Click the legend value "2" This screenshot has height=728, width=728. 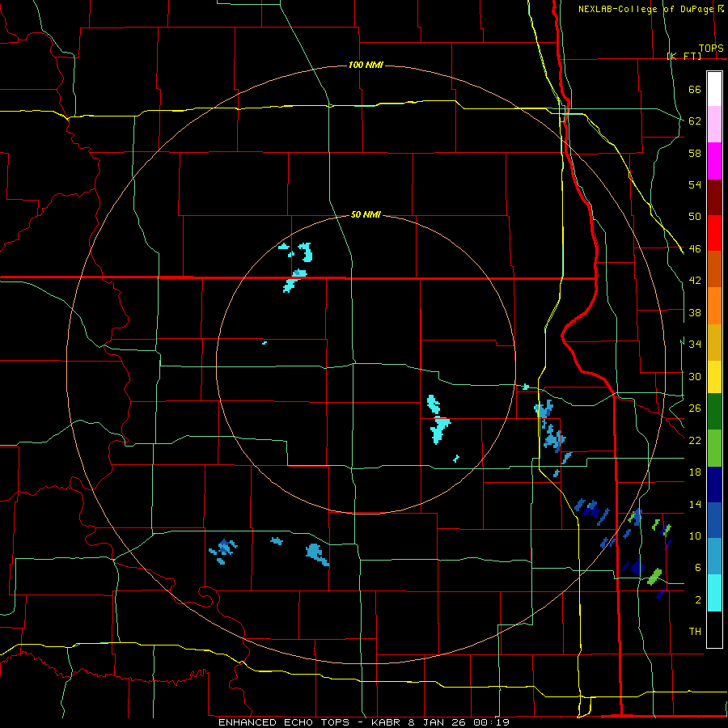click(x=698, y=599)
